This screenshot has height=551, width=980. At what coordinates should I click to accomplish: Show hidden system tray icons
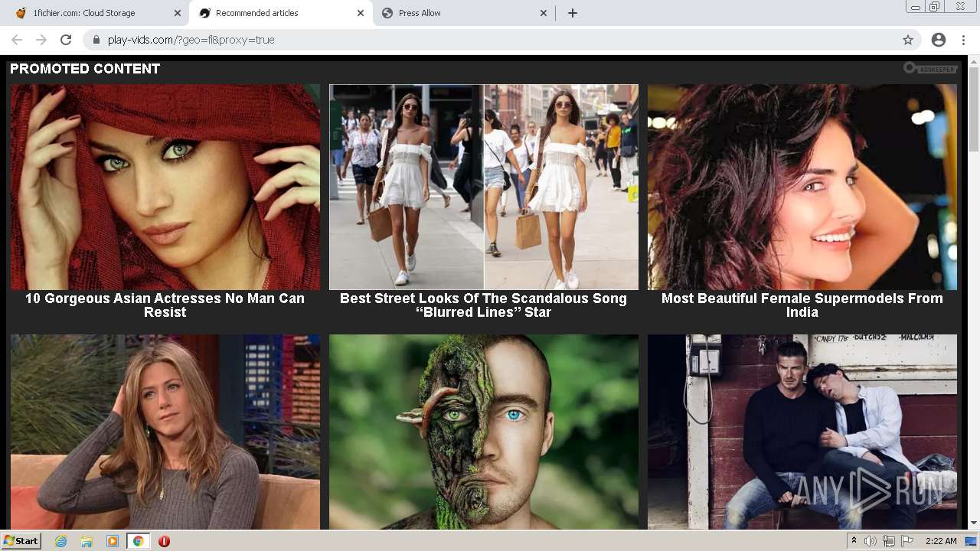tap(854, 541)
